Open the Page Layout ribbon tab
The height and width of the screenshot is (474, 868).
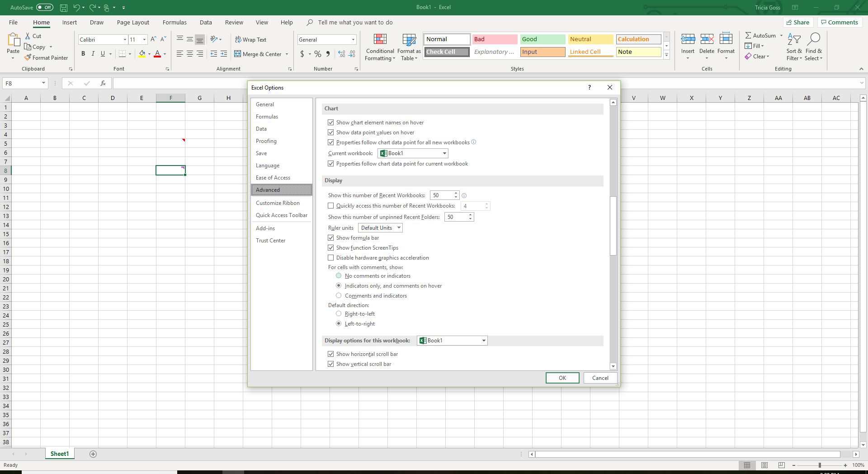tap(133, 22)
